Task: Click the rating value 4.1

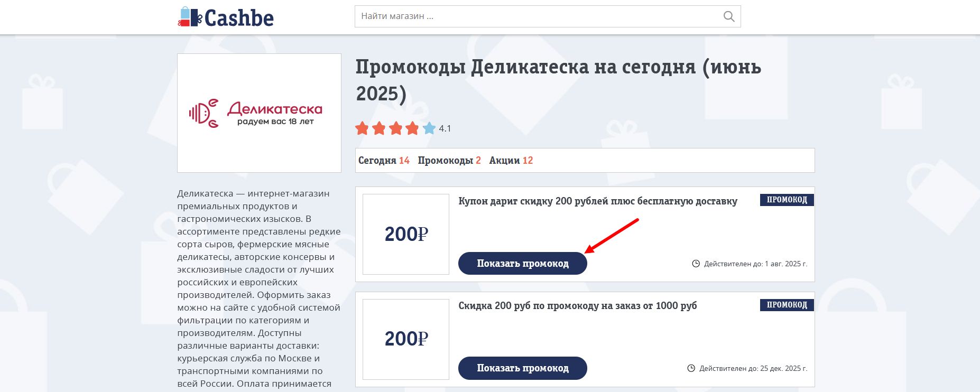Action: click(x=445, y=128)
